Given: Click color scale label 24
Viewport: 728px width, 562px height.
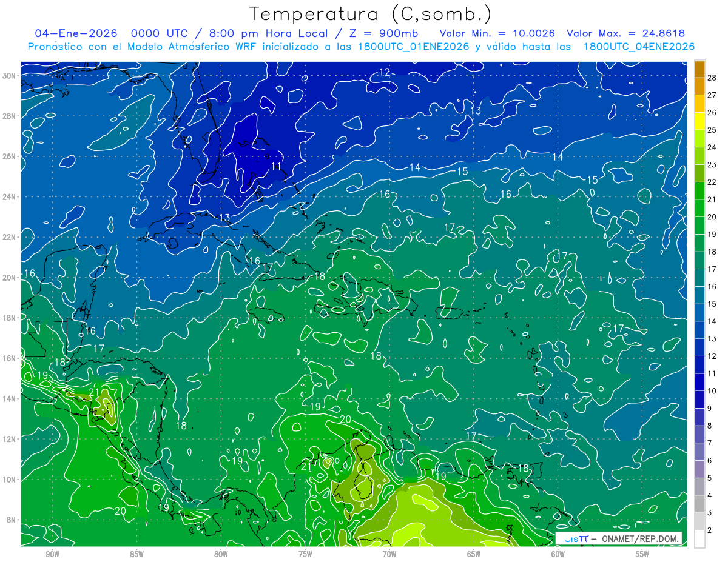Looking at the screenshot, I should click(x=712, y=147).
